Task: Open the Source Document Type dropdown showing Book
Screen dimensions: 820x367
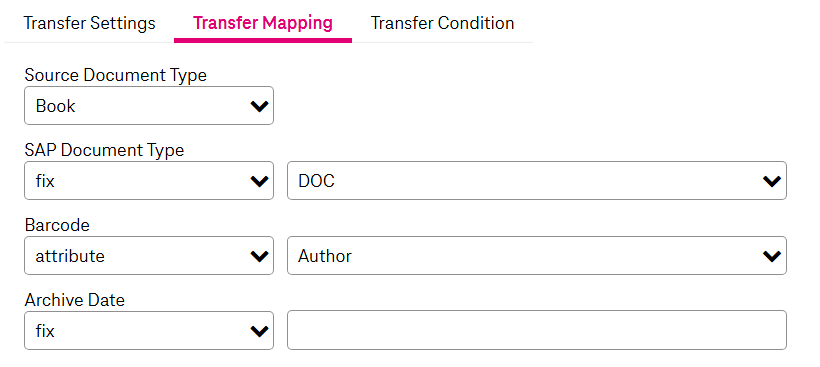Action: pos(149,106)
